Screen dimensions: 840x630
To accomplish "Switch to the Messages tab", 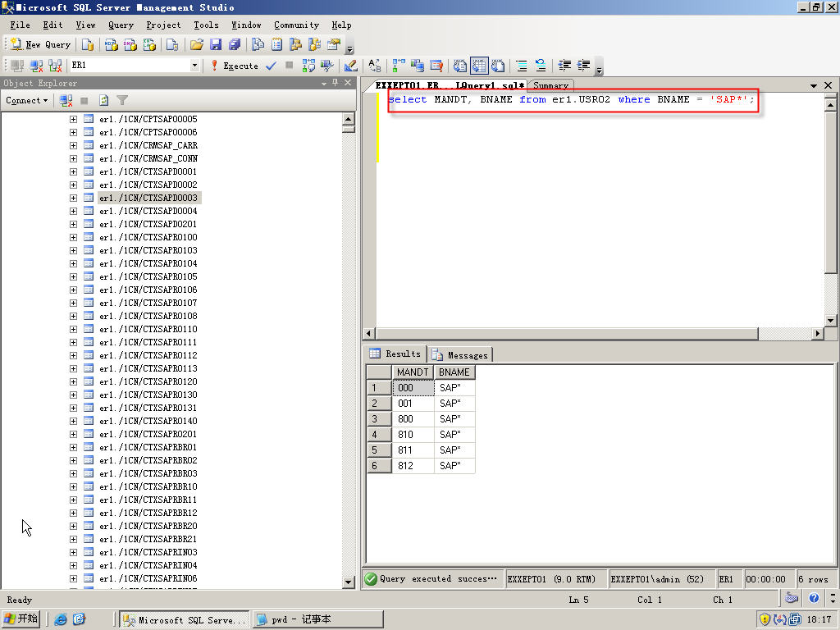I will click(460, 354).
